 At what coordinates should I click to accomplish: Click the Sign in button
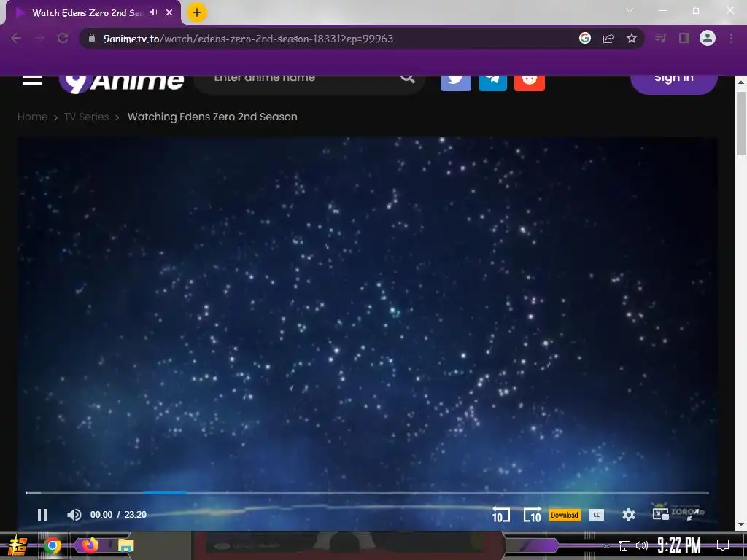(673, 83)
